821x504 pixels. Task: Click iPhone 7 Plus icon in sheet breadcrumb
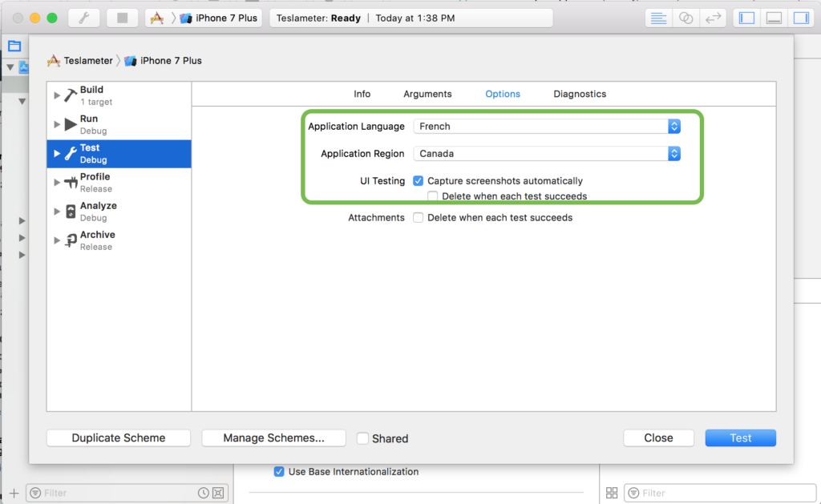click(131, 61)
